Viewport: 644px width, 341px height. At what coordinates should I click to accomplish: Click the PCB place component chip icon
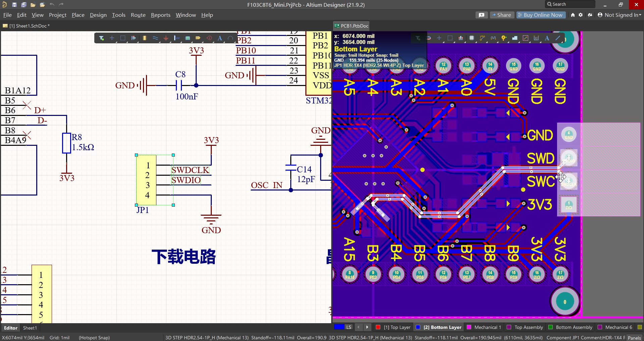tap(472, 38)
